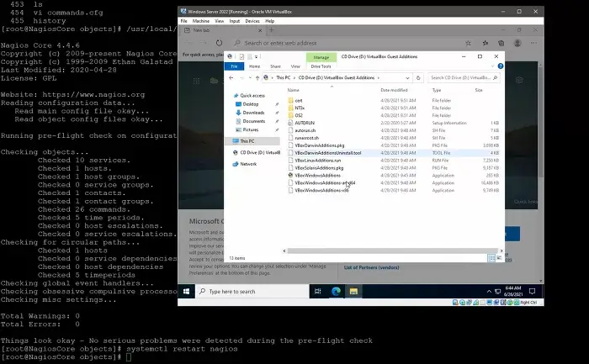Switch to details view in status bar

point(493,258)
